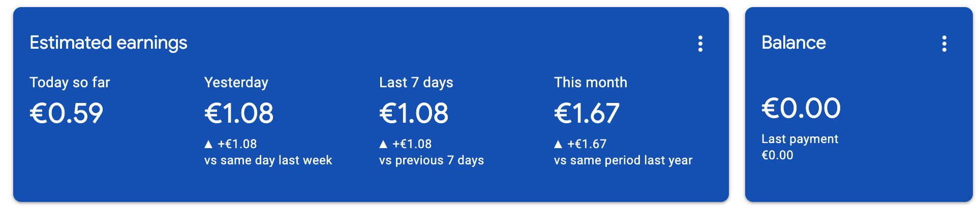Viewport: 980px width, 209px height.
Task: Open the Balance card three-dot menu
Action: click(944, 44)
